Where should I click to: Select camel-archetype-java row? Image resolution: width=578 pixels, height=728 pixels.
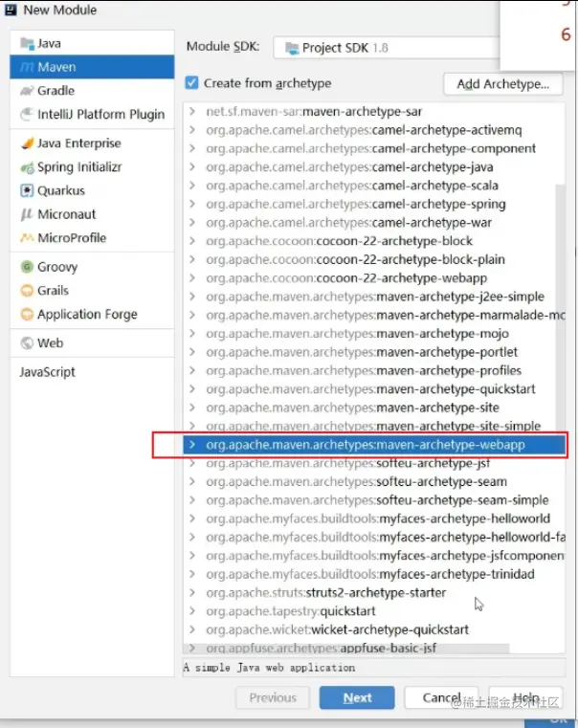click(x=374, y=167)
